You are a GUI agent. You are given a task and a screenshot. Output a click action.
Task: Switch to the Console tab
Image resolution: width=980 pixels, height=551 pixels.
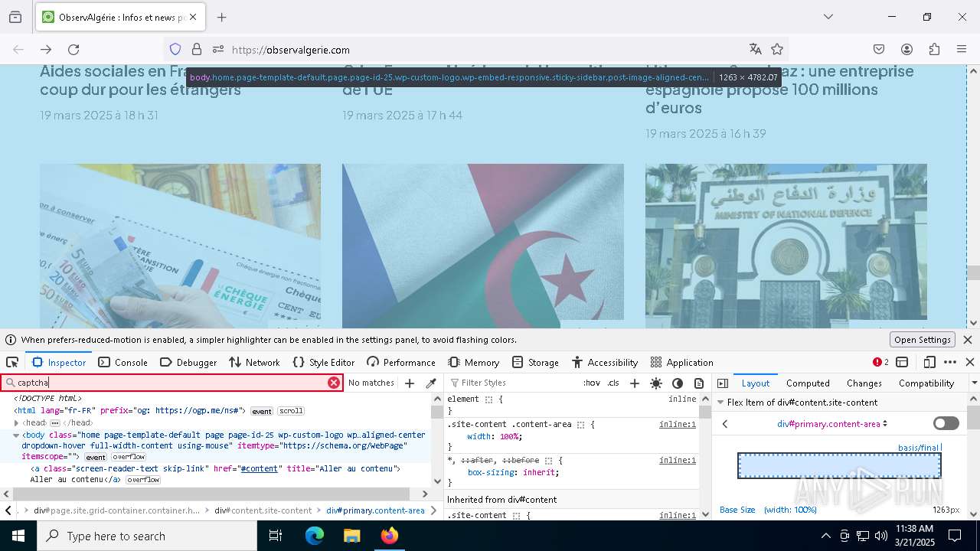122,362
